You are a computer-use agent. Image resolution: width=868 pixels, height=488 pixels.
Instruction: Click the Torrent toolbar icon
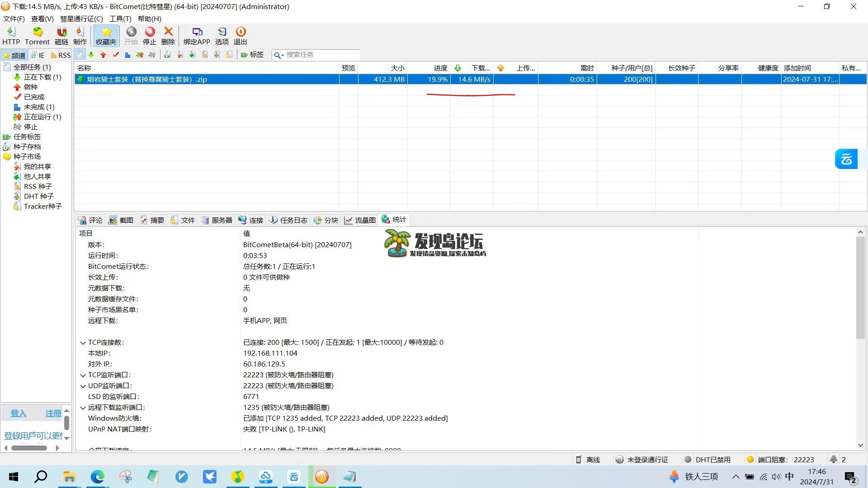pos(37,36)
